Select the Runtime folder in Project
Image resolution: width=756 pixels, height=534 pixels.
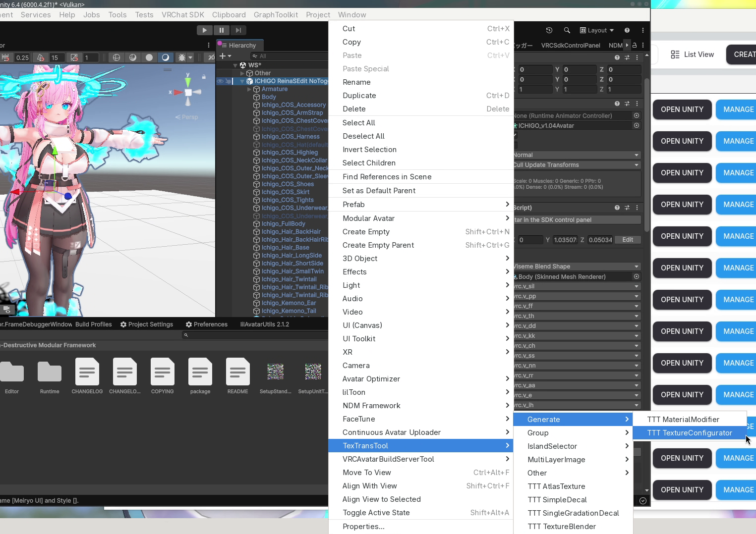(x=50, y=376)
